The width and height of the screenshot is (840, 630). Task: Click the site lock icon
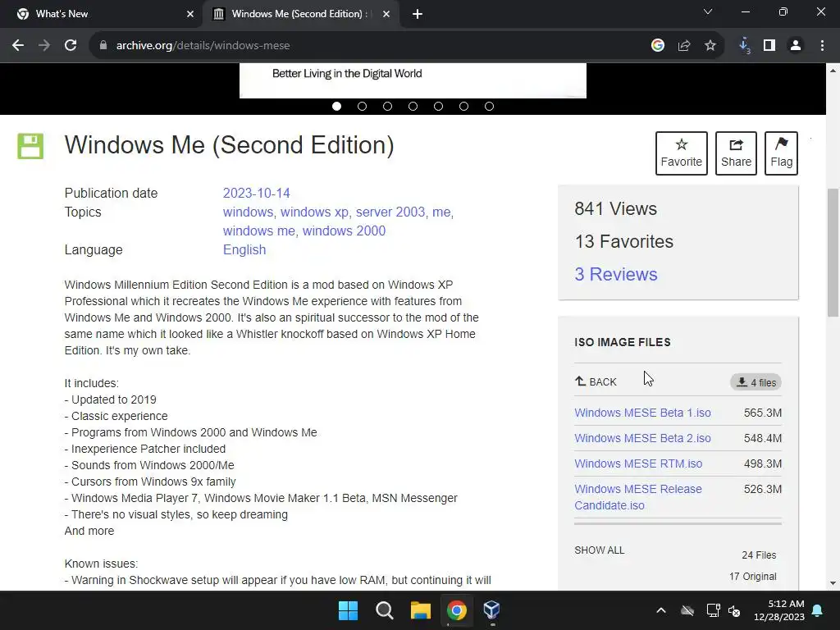point(103,46)
